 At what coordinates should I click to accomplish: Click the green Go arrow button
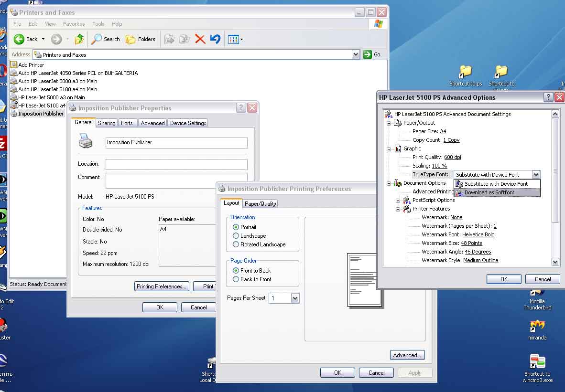367,54
